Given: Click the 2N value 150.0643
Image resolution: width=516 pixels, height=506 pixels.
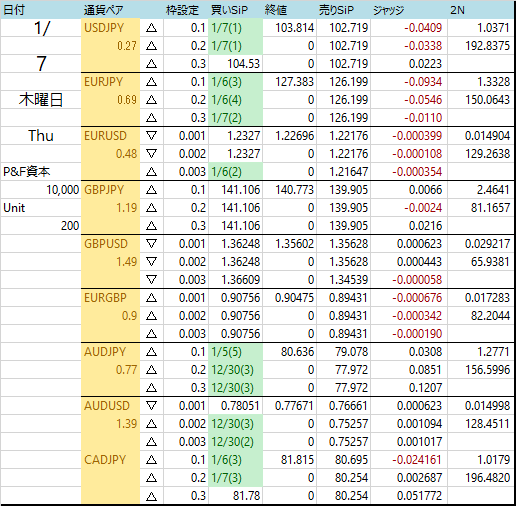Looking at the screenshot, I should coord(488,100).
